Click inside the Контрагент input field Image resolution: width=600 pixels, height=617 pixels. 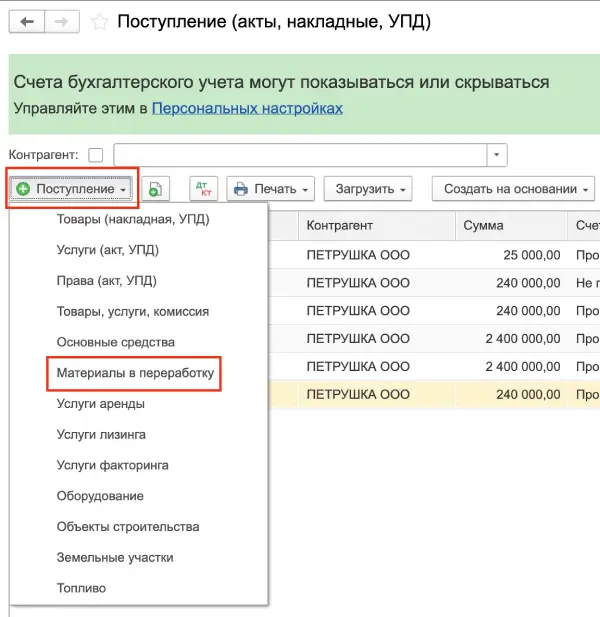[300, 155]
